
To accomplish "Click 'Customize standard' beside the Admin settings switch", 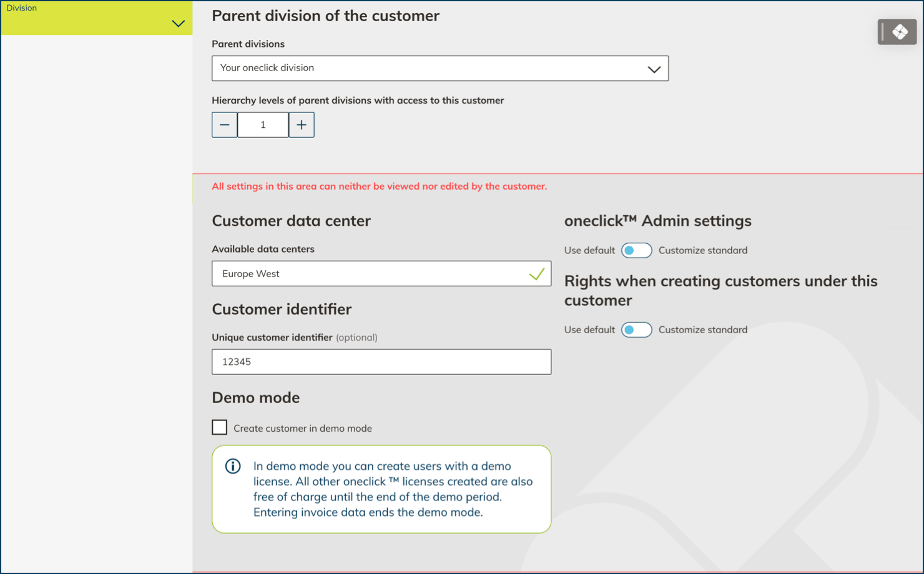I will [702, 250].
